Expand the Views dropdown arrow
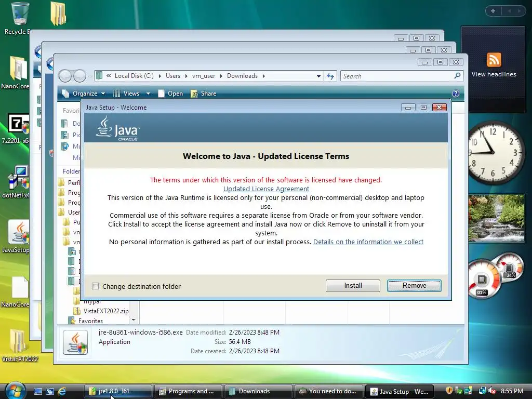 148,94
